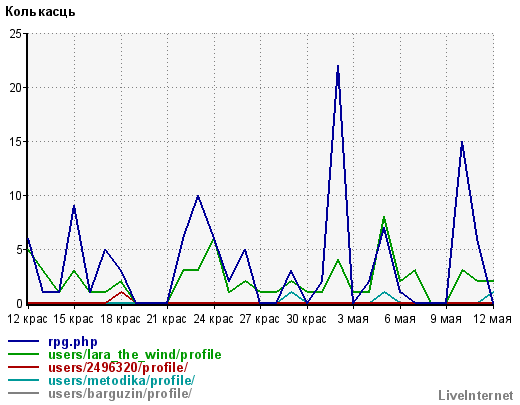Click the blue peak at value 22
Screen dimensions: 520x405
[x=338, y=67]
